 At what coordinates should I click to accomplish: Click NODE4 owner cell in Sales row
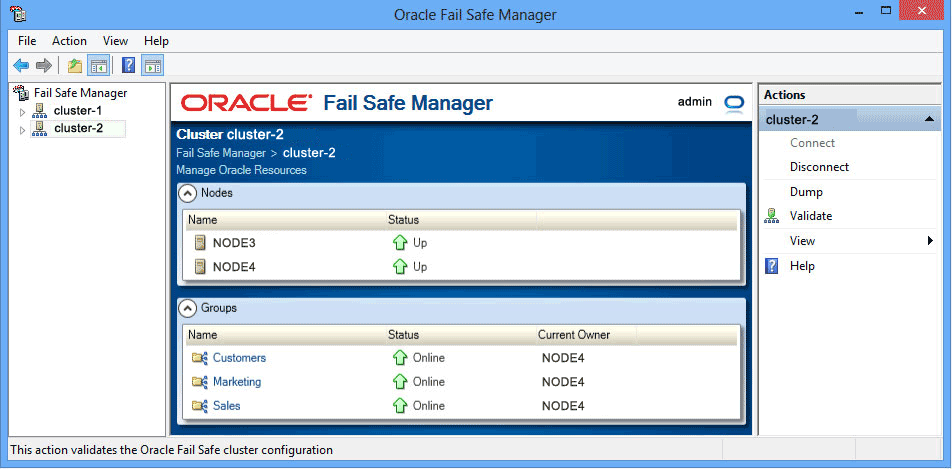(x=563, y=406)
